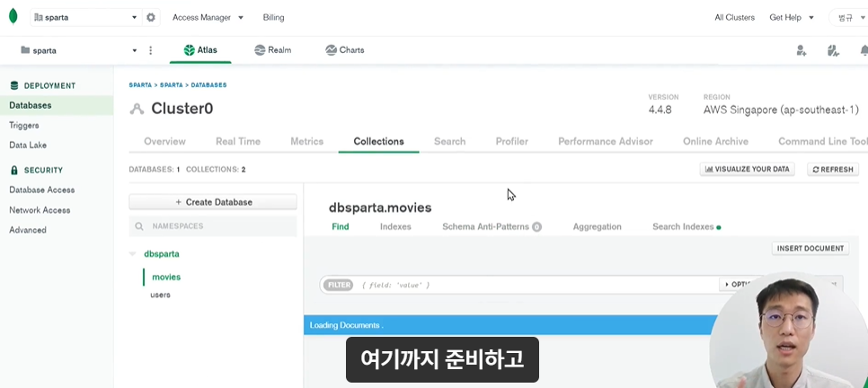868x388 pixels.
Task: Open the Billing link
Action: coord(273,17)
